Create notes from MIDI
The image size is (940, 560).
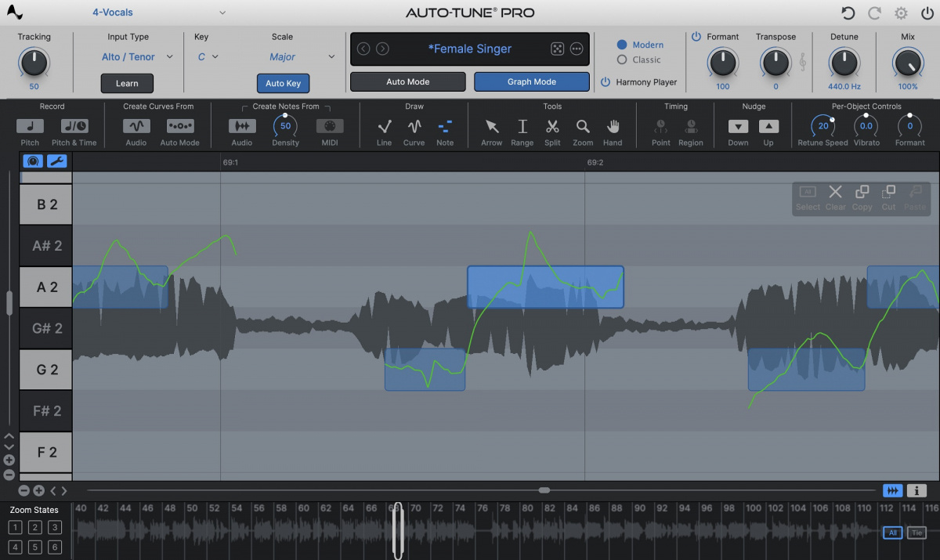tap(330, 125)
